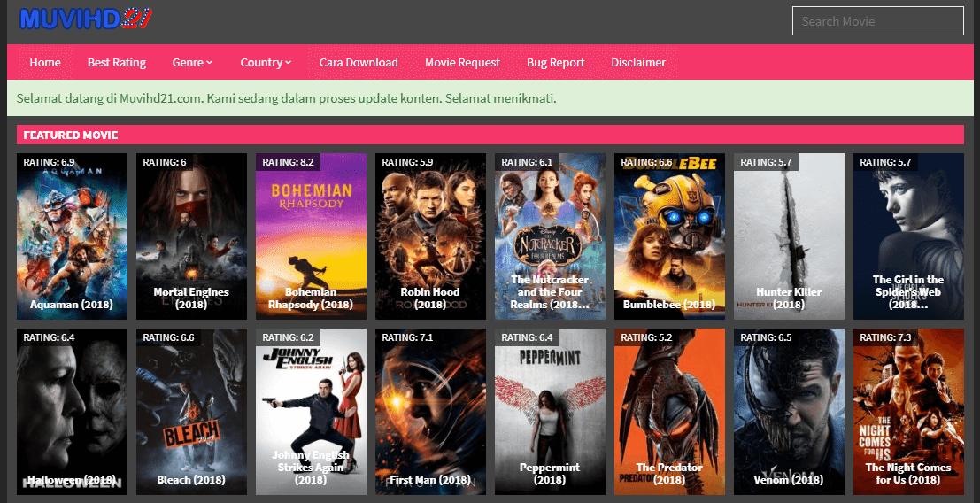Select The Nutcracker and the Four Realms poster
980x503 pixels.
tap(550, 236)
